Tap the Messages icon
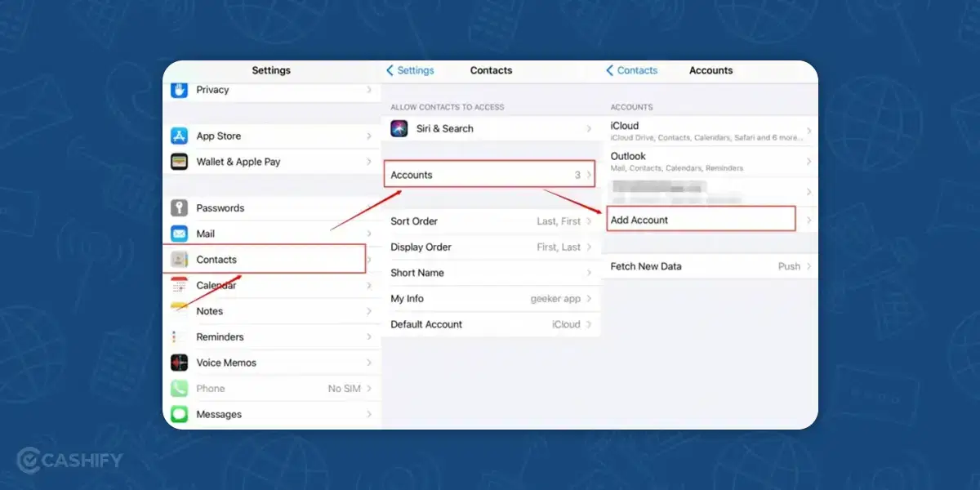This screenshot has height=490, width=980. [179, 414]
